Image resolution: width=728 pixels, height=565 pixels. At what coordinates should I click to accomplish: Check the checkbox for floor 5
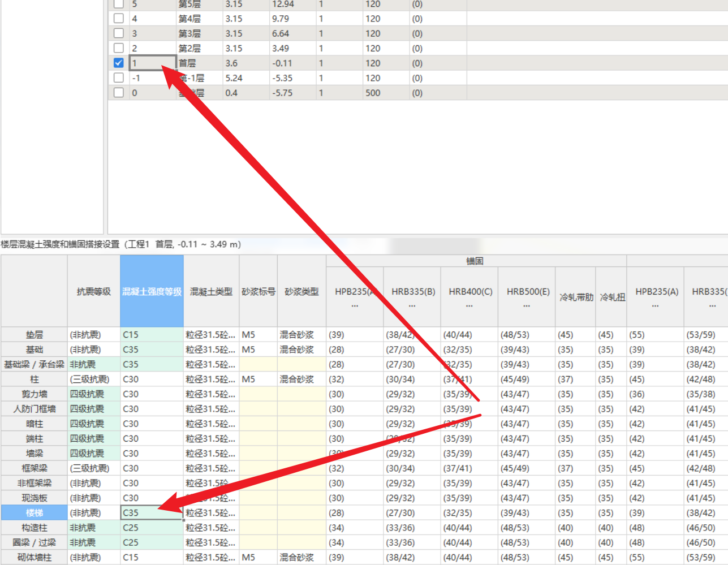coord(119,4)
